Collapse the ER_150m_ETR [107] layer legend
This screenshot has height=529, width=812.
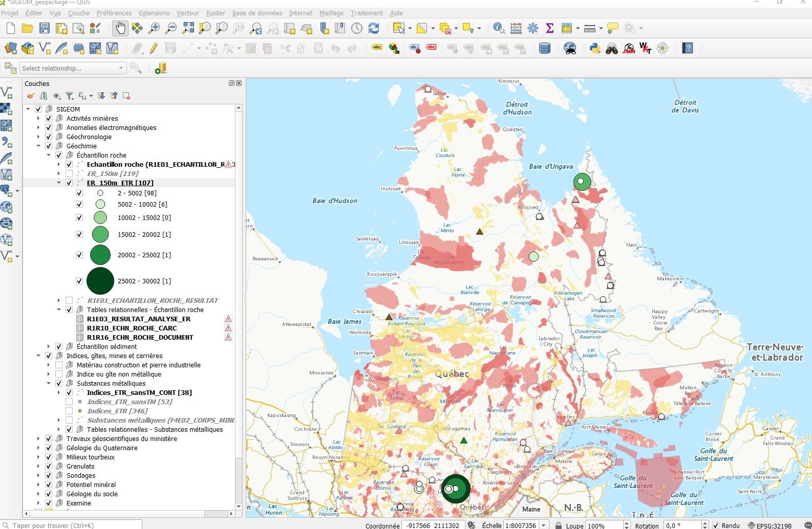[x=59, y=183]
